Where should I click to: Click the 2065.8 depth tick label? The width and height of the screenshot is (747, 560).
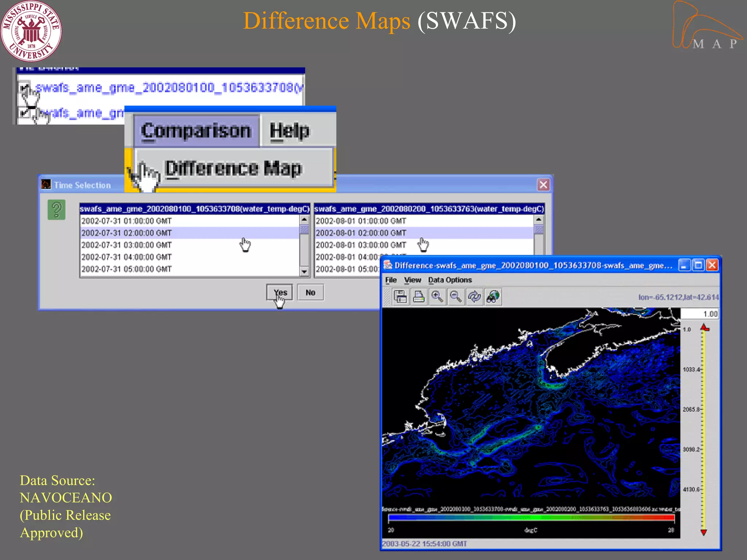coord(691,409)
